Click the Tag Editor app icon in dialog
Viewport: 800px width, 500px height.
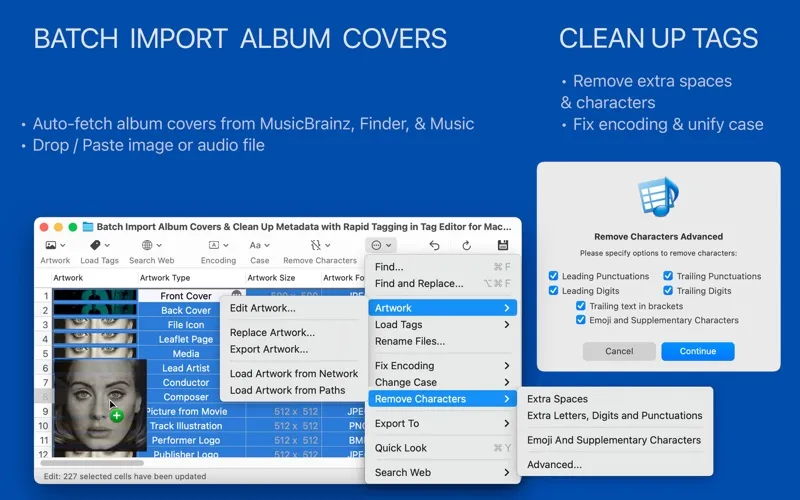[x=658, y=197]
